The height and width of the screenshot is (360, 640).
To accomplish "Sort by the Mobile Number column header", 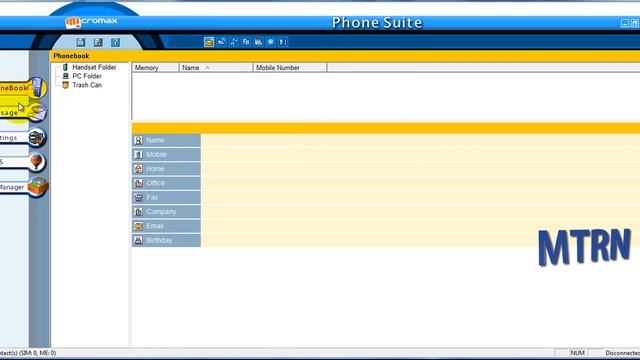I will point(290,67).
